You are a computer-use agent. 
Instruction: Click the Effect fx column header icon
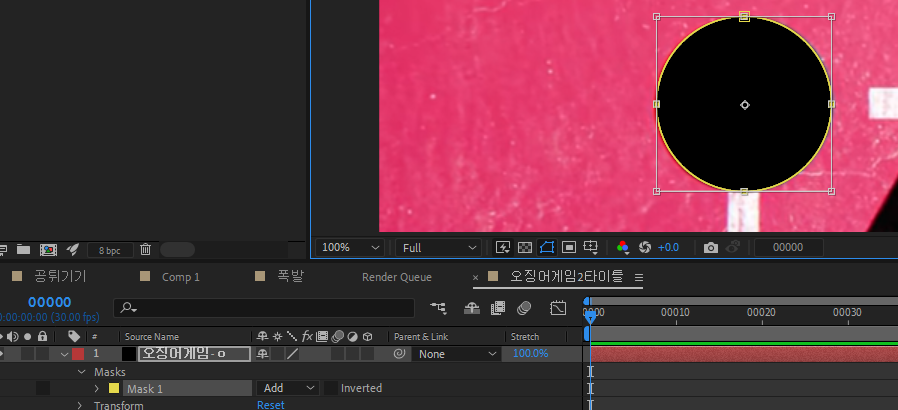pyautogui.click(x=307, y=336)
